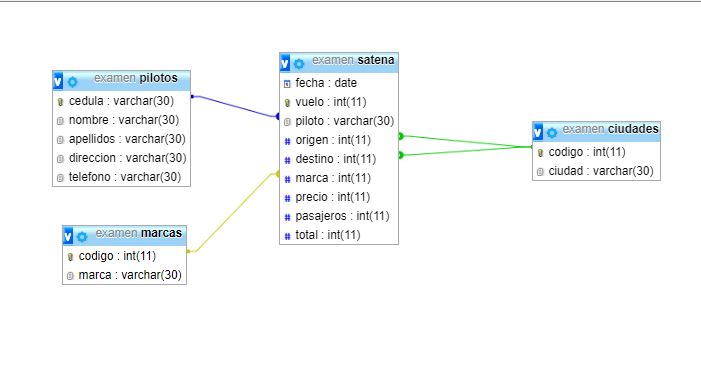Select the telefono : varchar(30) column
The height and width of the screenshot is (383, 701).
point(122,177)
